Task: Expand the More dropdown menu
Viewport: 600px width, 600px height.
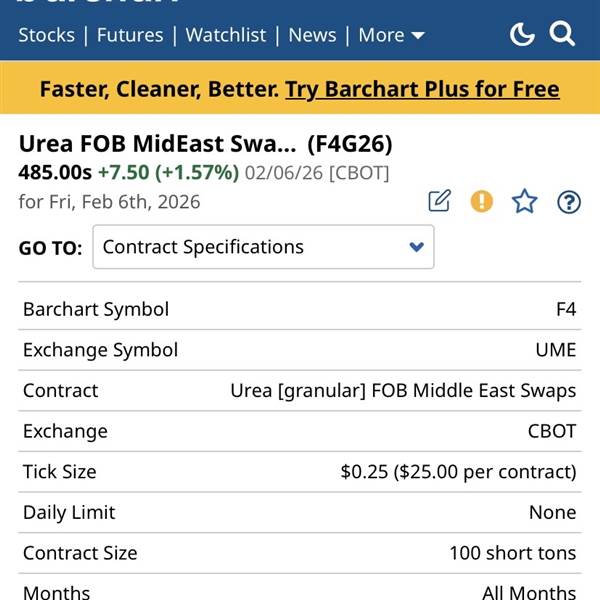Action: pyautogui.click(x=391, y=35)
